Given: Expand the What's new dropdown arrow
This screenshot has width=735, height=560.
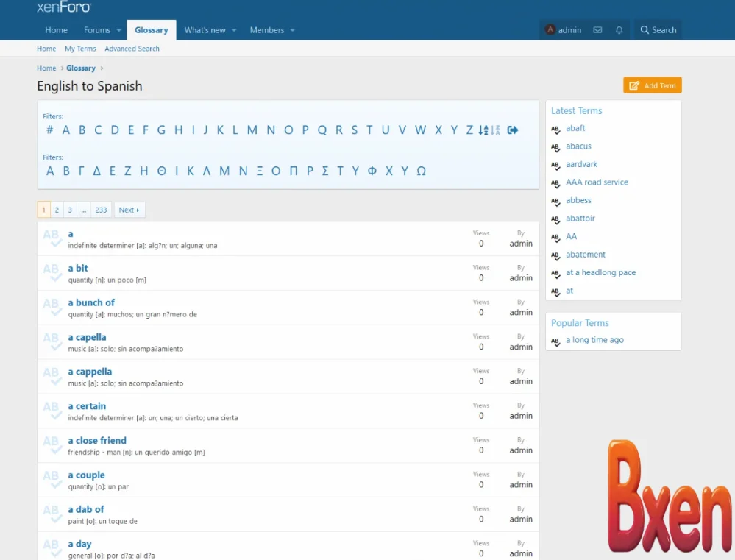Looking at the screenshot, I should (x=234, y=30).
